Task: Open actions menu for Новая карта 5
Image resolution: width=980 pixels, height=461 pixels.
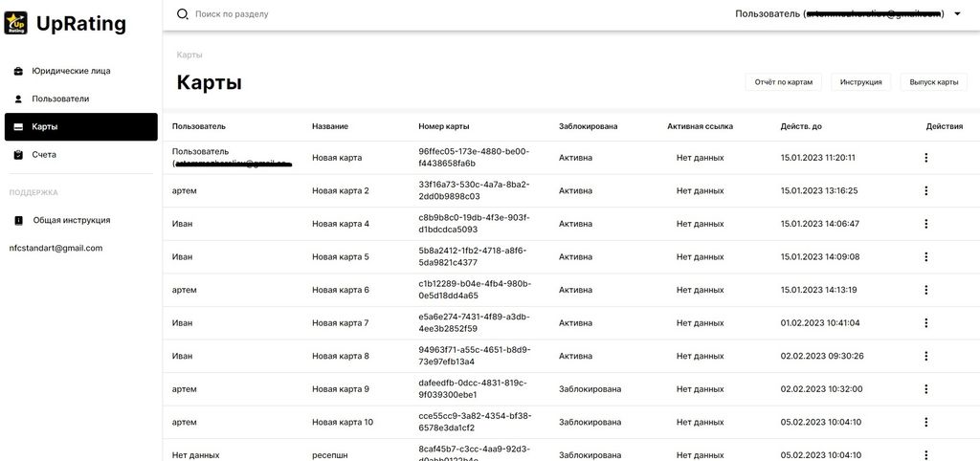Action: click(x=925, y=256)
